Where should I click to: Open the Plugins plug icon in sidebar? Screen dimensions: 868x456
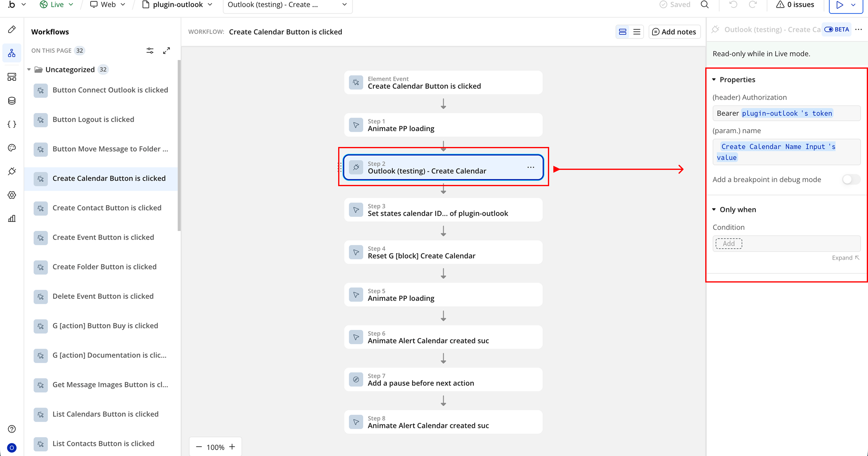[x=12, y=171]
